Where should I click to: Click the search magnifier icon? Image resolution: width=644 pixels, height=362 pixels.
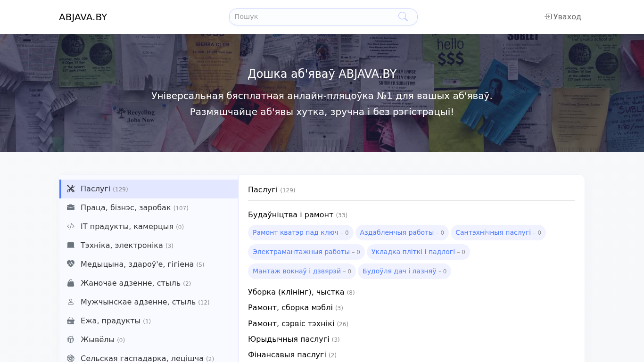[x=403, y=17]
